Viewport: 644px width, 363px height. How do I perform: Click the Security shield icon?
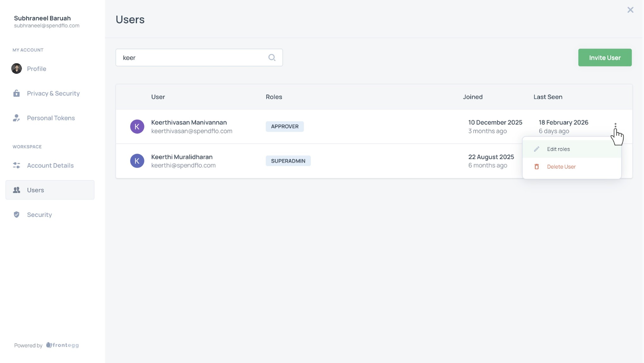coord(16,215)
